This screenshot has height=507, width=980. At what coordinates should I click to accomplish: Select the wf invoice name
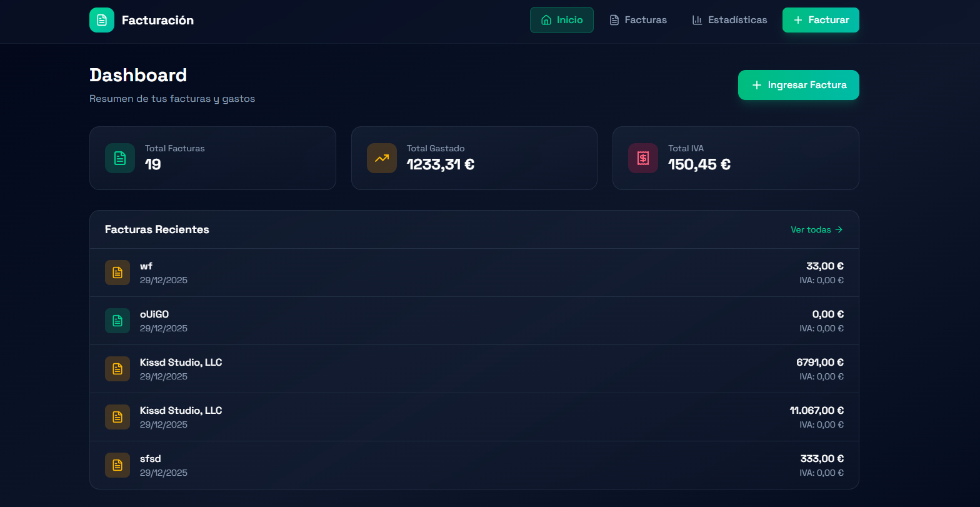[x=146, y=266]
